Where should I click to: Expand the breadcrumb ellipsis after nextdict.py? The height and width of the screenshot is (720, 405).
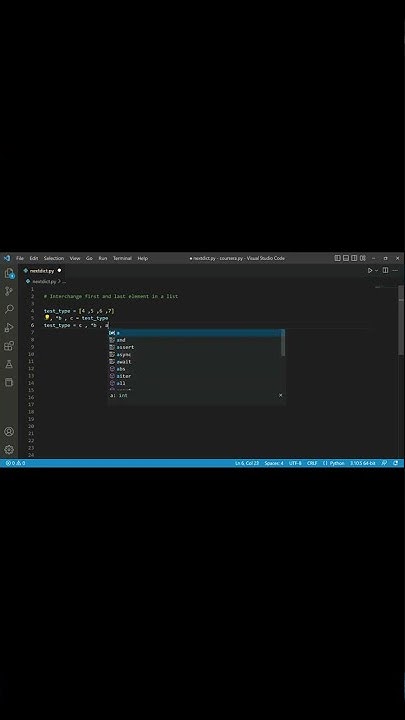click(x=64, y=281)
